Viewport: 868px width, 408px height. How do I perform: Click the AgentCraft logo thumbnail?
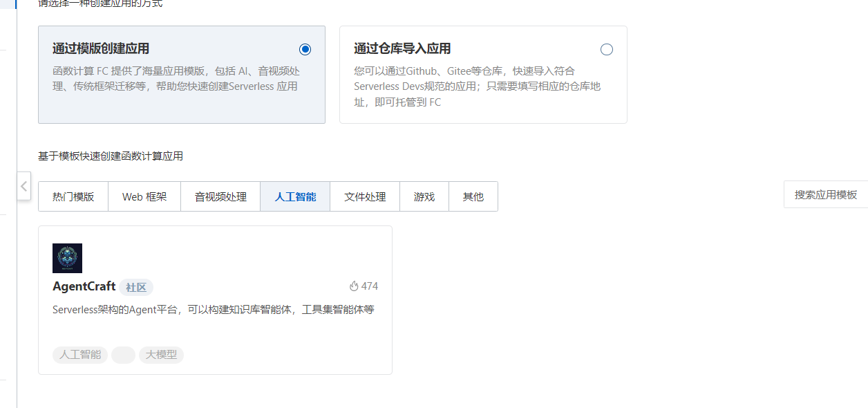pos(67,258)
